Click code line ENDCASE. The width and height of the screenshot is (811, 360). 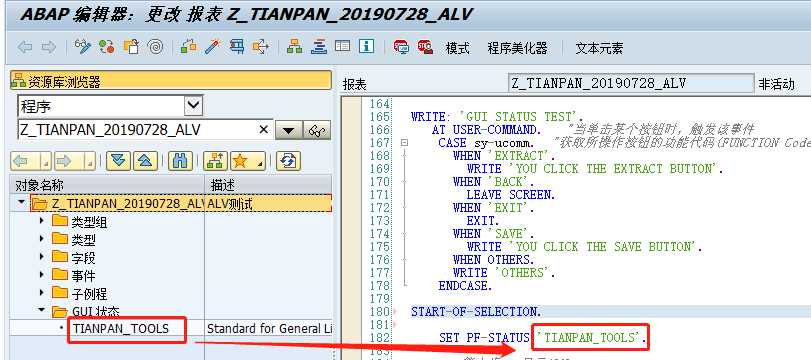point(465,286)
